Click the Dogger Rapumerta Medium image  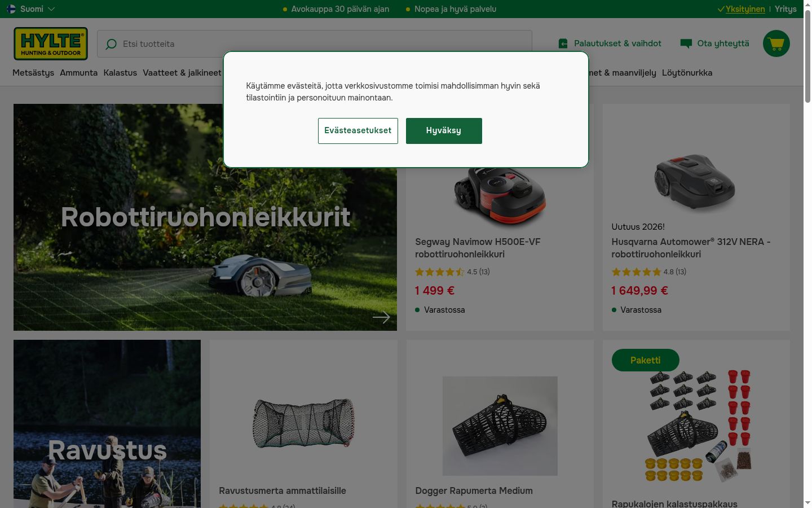click(500, 426)
